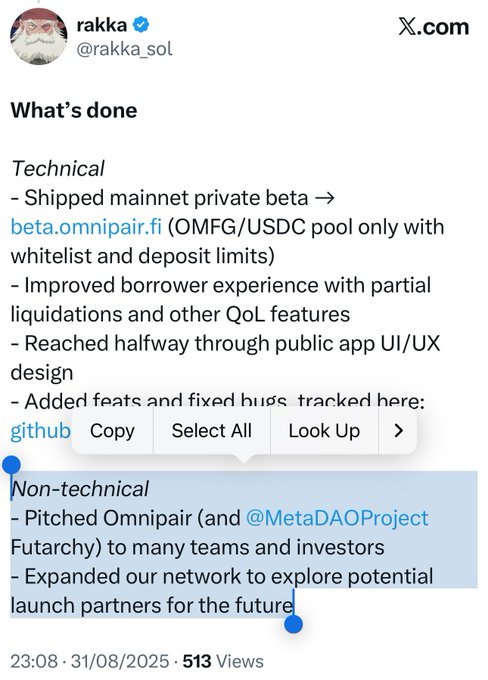Click the highlighted Non-technical heading

[x=80, y=489]
